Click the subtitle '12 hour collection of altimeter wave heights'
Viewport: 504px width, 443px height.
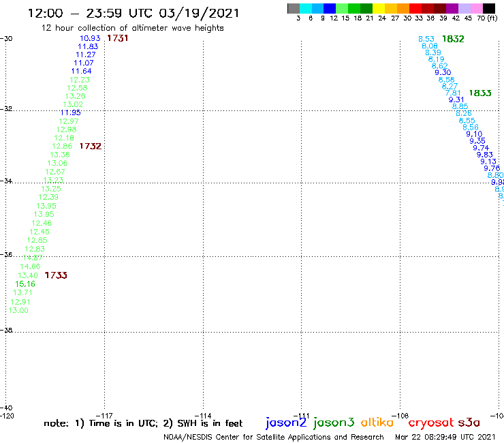132,28
